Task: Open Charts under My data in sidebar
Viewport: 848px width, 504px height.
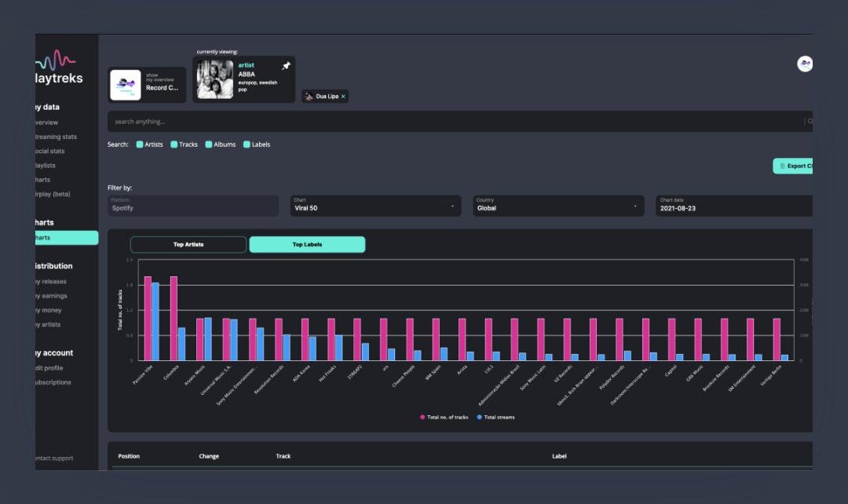Action: (x=42, y=180)
